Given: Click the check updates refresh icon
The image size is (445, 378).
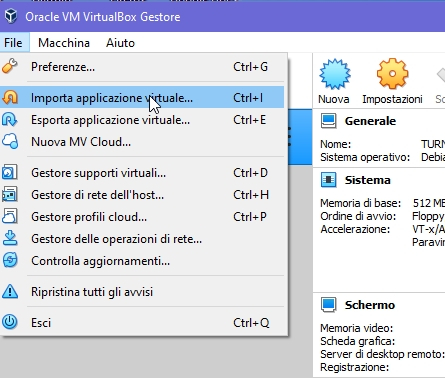Looking at the screenshot, I should coord(10,260).
